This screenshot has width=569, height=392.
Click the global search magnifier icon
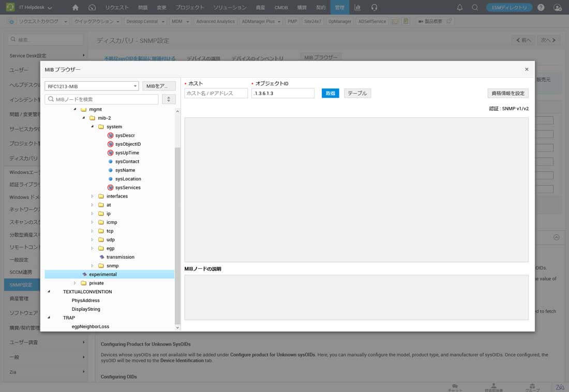[x=475, y=7]
